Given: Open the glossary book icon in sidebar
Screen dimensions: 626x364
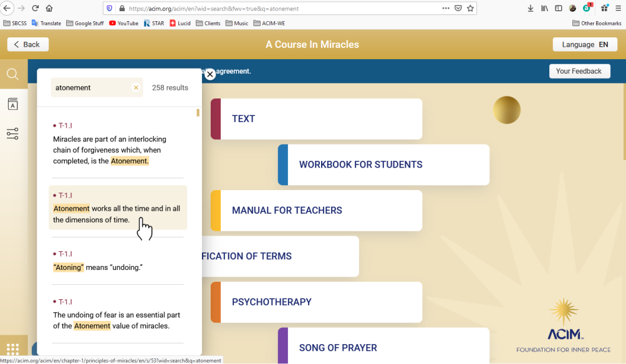Looking at the screenshot, I should coord(12,103).
